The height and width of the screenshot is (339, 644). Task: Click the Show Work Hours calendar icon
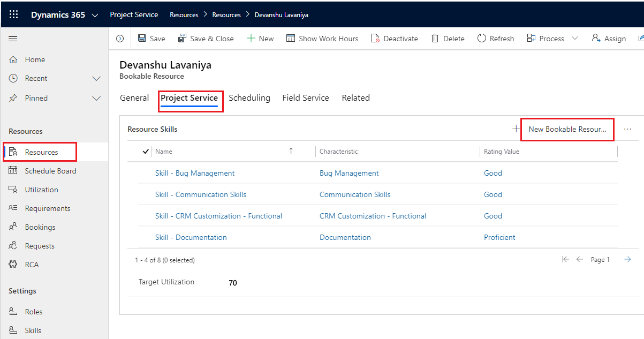(291, 38)
